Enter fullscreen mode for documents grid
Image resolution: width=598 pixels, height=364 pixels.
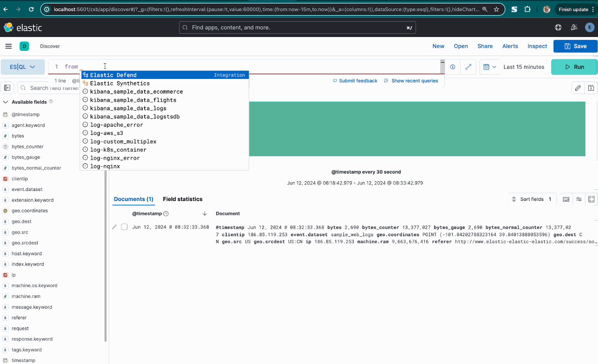click(x=592, y=199)
